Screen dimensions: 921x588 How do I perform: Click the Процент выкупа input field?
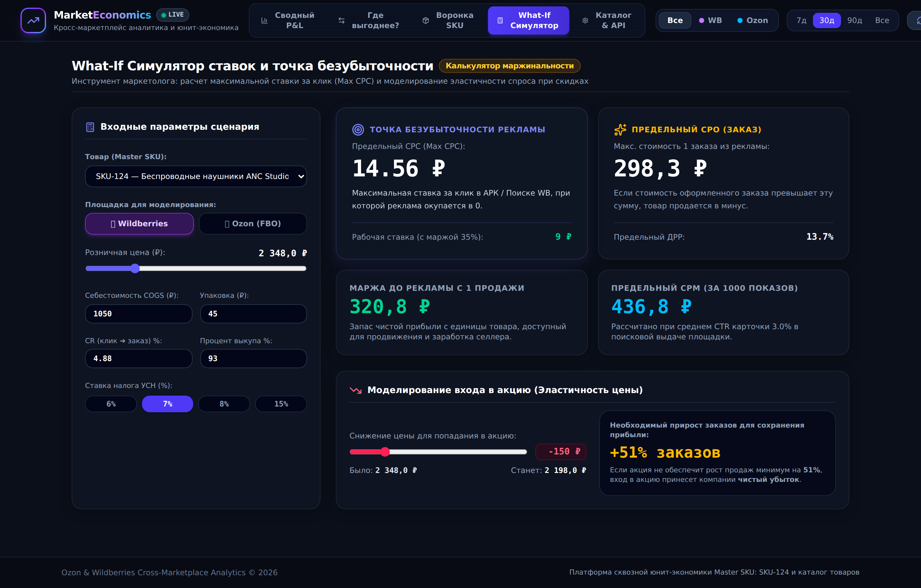(253, 359)
